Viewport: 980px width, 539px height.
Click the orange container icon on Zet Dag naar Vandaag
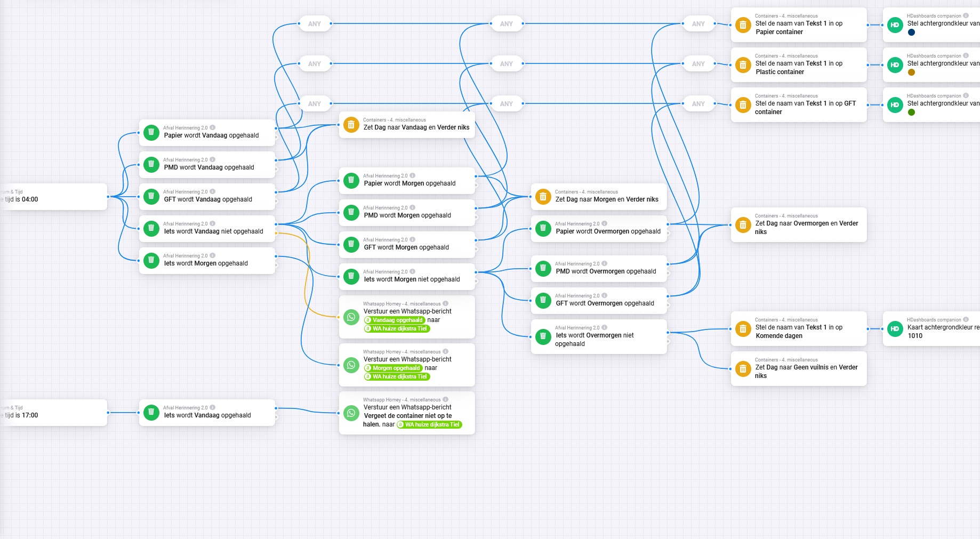tap(351, 125)
